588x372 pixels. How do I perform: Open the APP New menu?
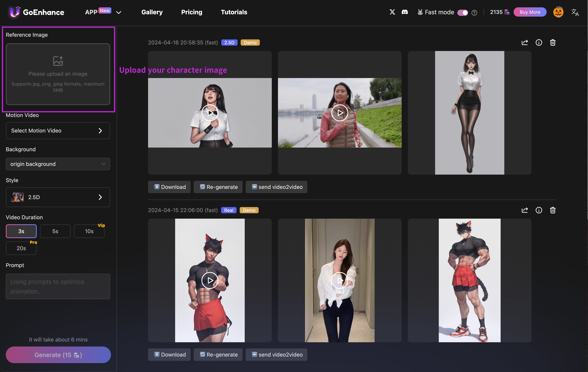98,12
